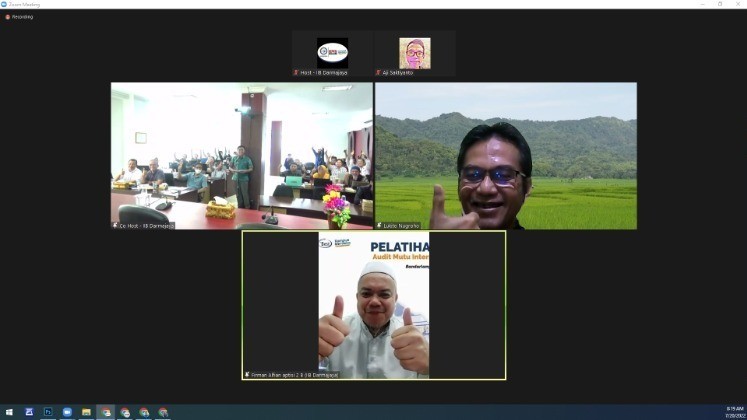Click mic icon beside Firman Alhan's name
Screen dimensions: 747x420
[247, 374]
